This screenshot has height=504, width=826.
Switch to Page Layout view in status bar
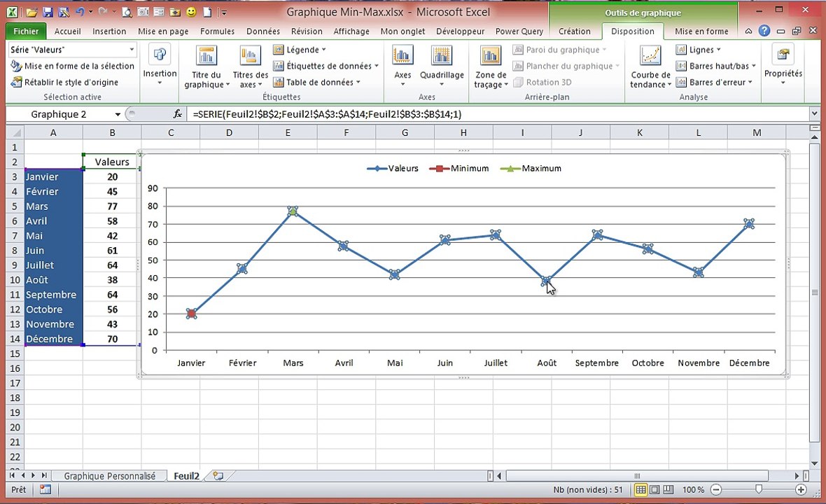pos(654,490)
